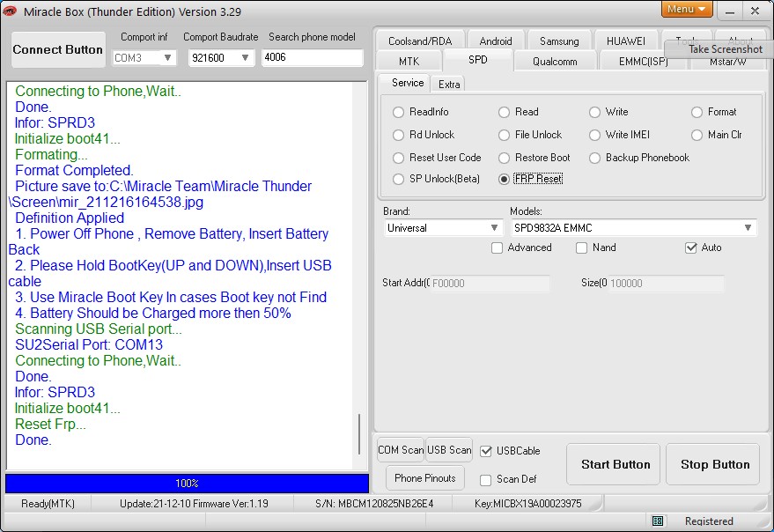The image size is (774, 532).
Task: Select Reset User Code option
Action: click(398, 158)
